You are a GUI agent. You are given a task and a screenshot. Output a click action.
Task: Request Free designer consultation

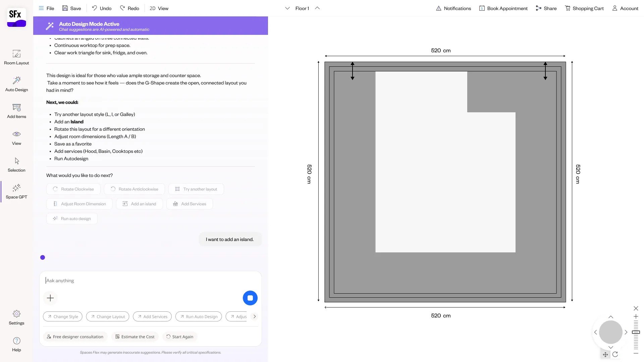coord(75,337)
